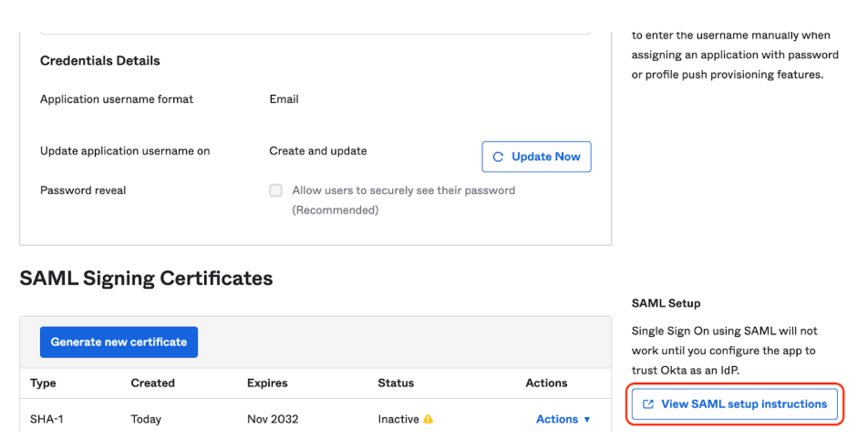
Task: Click the Update Now button label
Action: 545,157
